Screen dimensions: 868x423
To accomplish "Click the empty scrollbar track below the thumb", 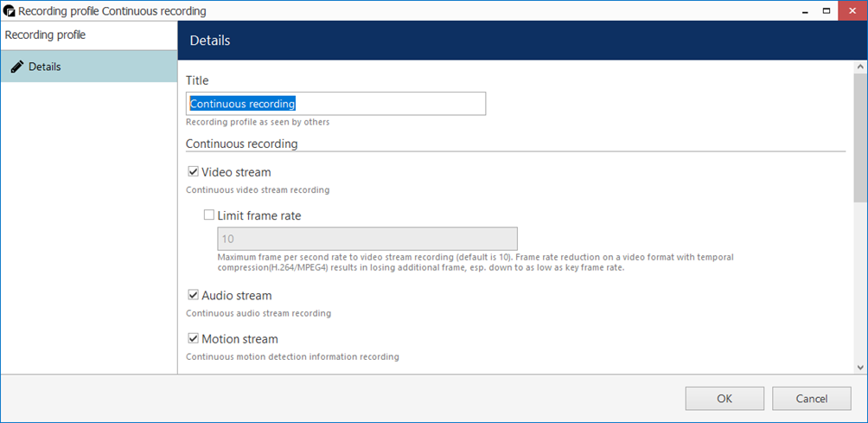I will point(860,285).
